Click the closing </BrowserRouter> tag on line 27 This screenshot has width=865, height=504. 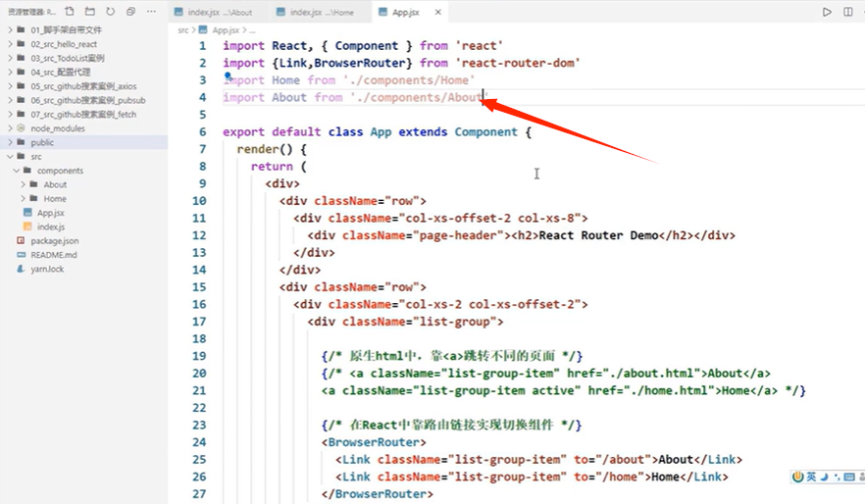(378, 494)
